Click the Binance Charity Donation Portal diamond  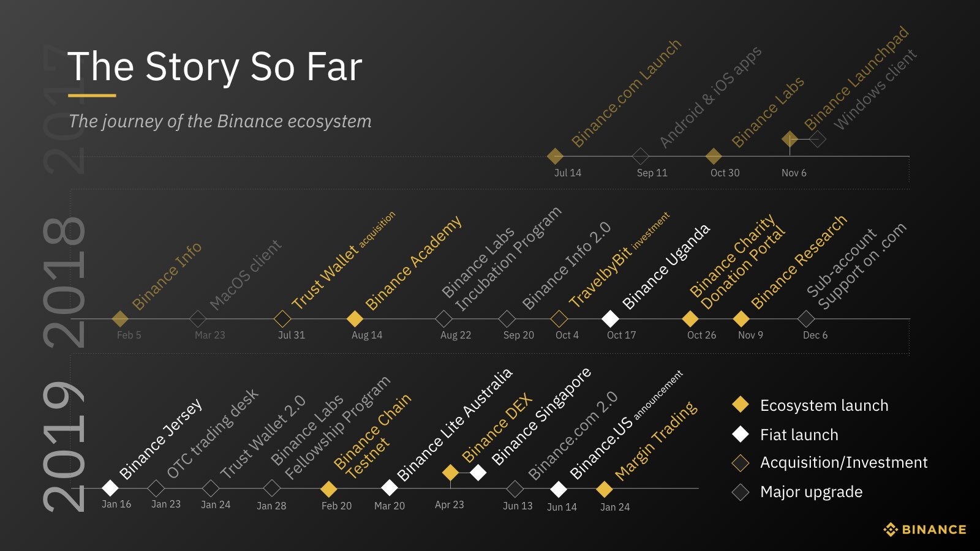[690, 318]
